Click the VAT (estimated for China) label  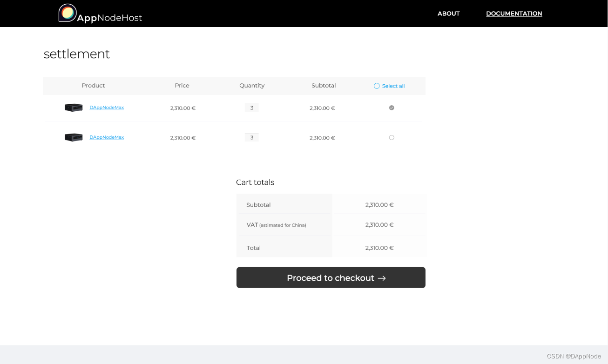click(276, 225)
